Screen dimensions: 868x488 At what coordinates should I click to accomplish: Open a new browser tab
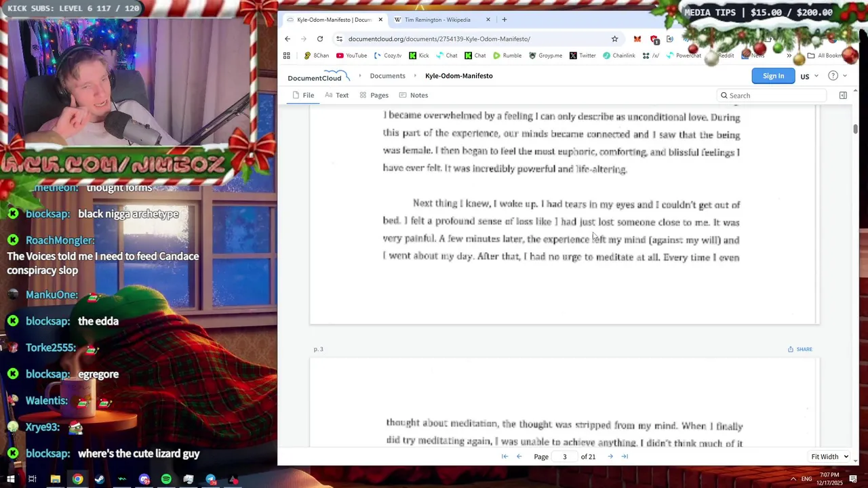[504, 20]
